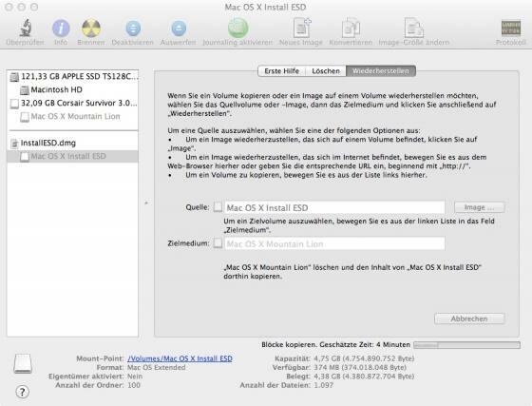Open the /Volumes/Mac OS X Install ESD link
Screen dimensions: 532x406
tap(180, 358)
